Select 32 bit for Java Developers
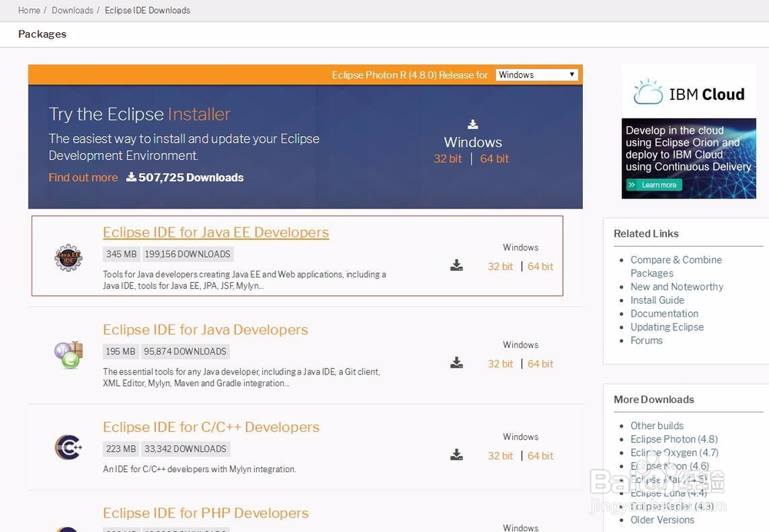Screen dimensions: 769x532 click(501, 364)
